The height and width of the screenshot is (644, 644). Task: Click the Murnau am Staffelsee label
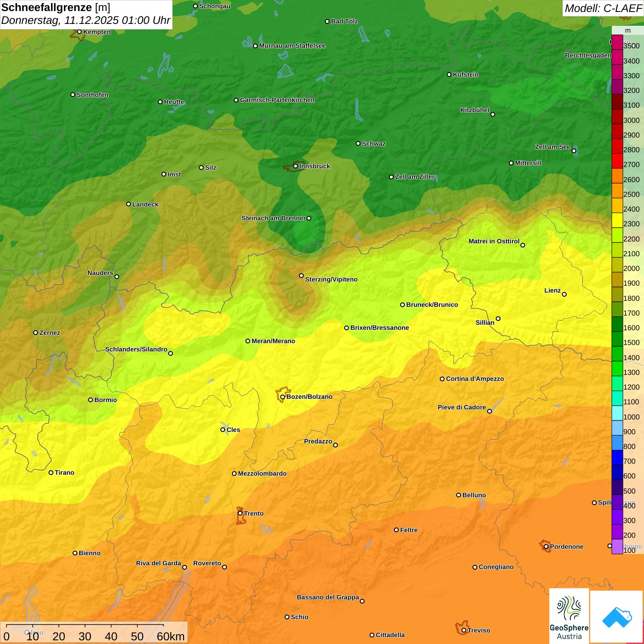tap(293, 46)
